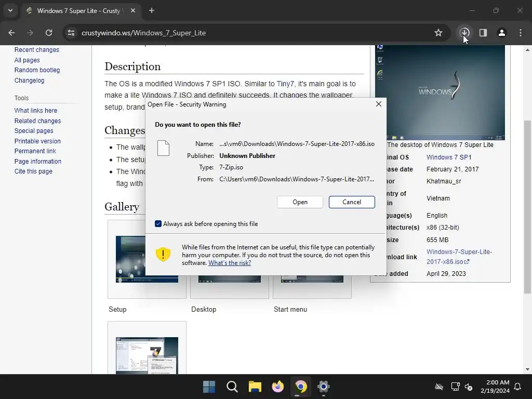Click the forward navigation arrow

tap(30, 33)
